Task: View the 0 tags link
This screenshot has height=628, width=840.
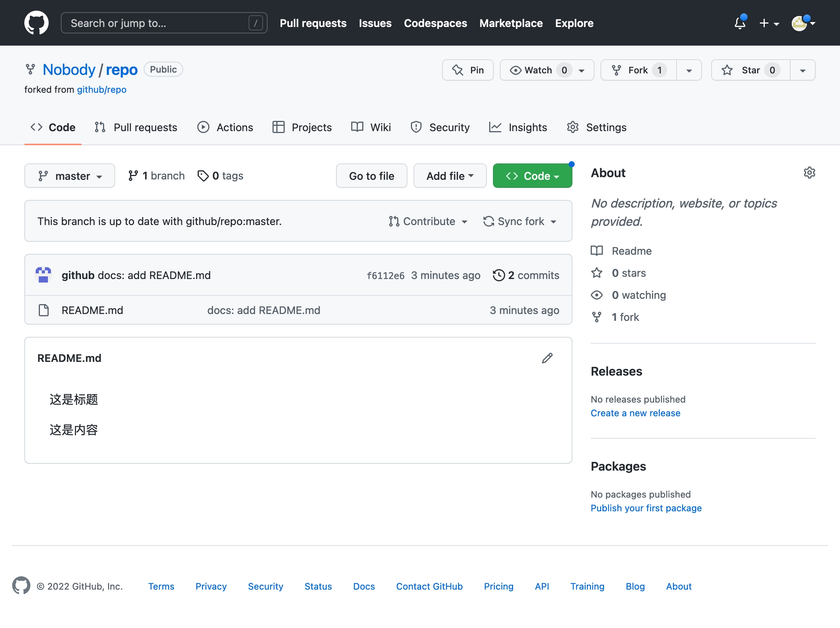Action: (220, 176)
